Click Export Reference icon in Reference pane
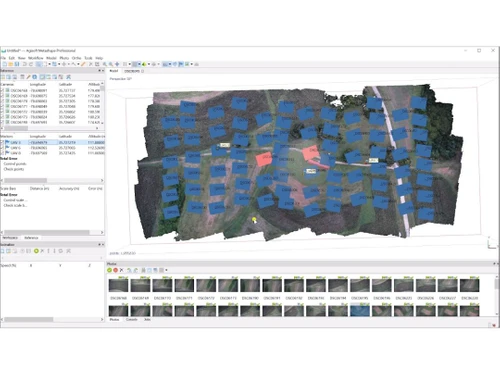The image size is (500, 375). (x=9, y=77)
